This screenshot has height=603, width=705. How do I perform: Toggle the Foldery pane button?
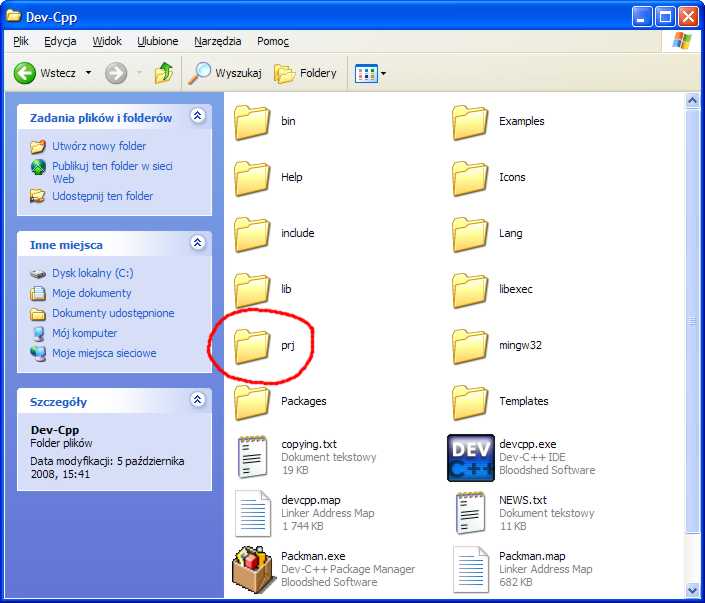pos(306,73)
